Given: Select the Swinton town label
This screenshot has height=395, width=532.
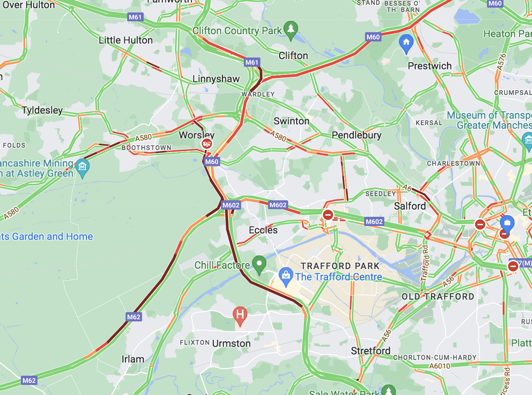Looking at the screenshot, I should [x=291, y=121].
